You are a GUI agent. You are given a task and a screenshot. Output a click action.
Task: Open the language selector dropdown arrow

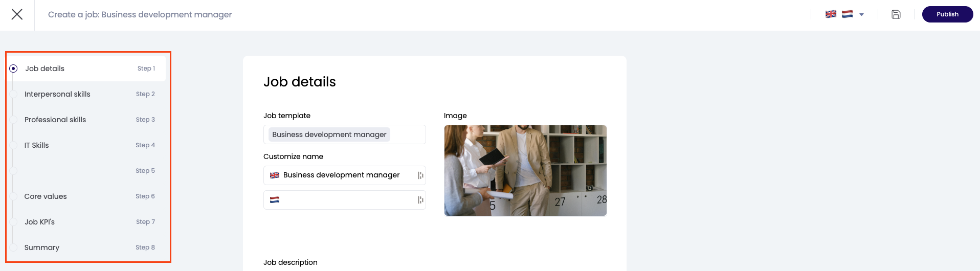861,14
